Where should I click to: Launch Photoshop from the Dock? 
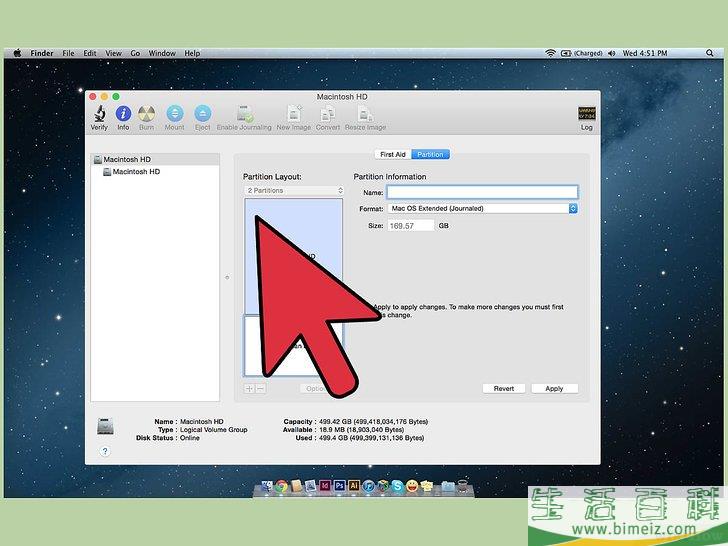(339, 486)
